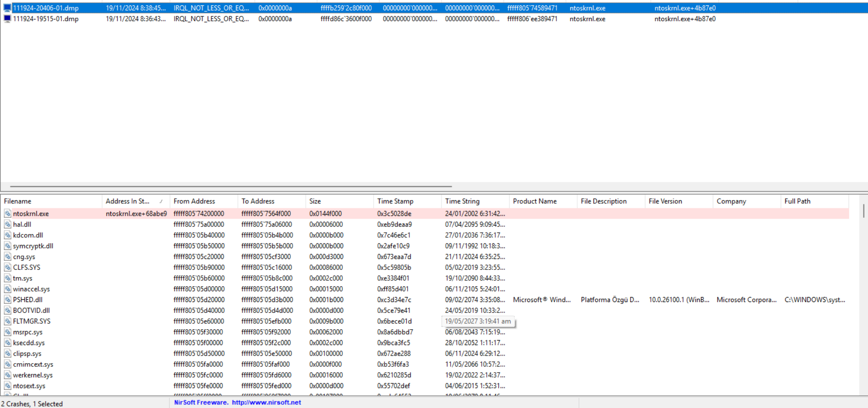Select the crash dump named 111924-20406-01.dmp
868x408 pixels.
coord(46,8)
